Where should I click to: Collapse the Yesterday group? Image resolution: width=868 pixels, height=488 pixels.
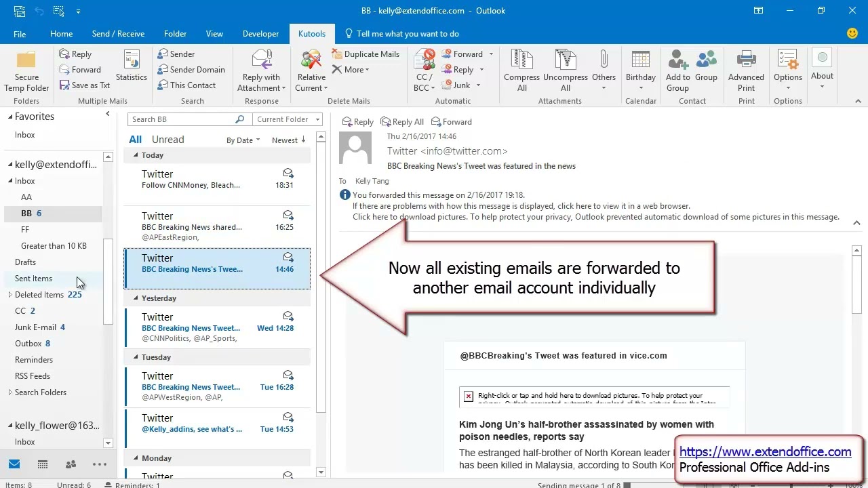pos(136,298)
